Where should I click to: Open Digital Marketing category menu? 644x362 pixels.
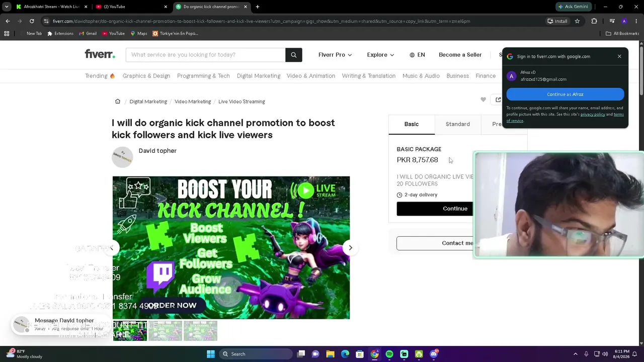tap(259, 76)
